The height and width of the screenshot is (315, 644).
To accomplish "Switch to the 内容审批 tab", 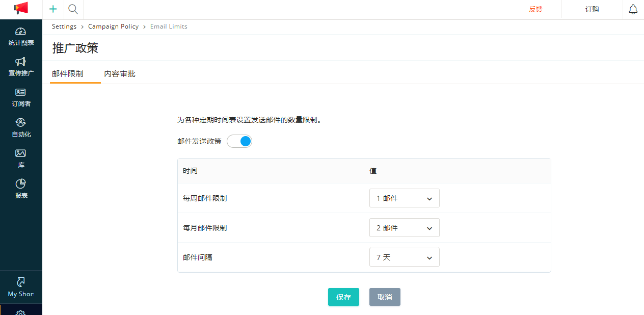I will click(119, 73).
